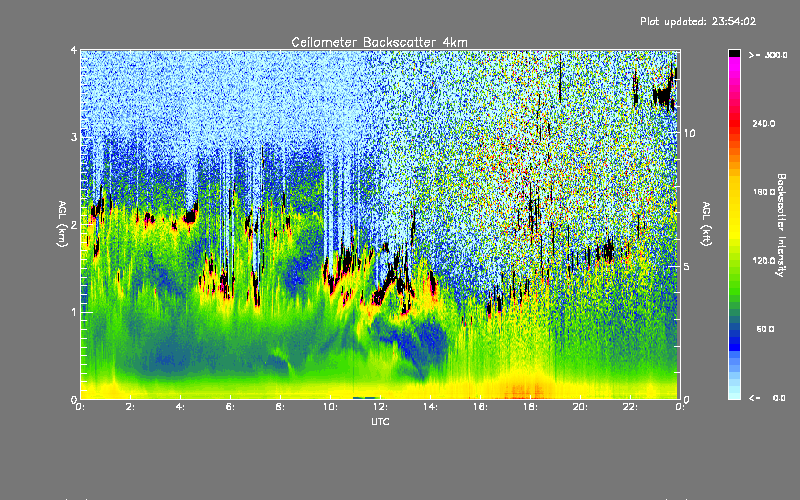The image size is (800, 500).
Task: Click the '180.0' colorbar value
Action: [x=764, y=192]
